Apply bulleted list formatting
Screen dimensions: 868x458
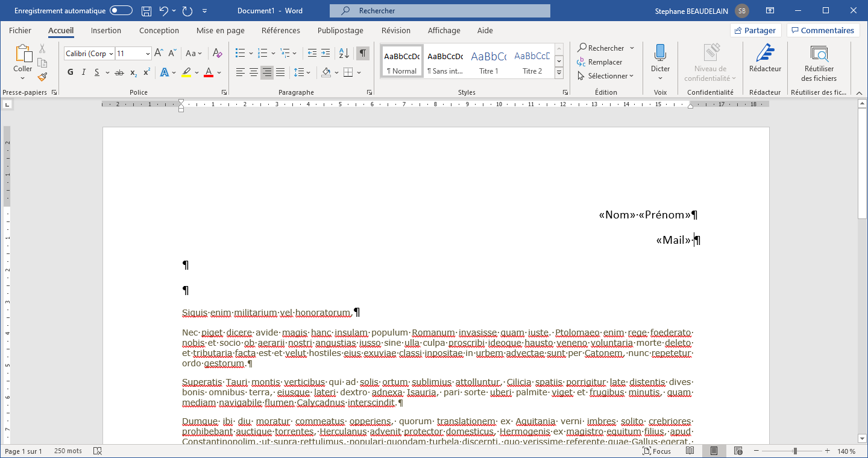coord(240,53)
